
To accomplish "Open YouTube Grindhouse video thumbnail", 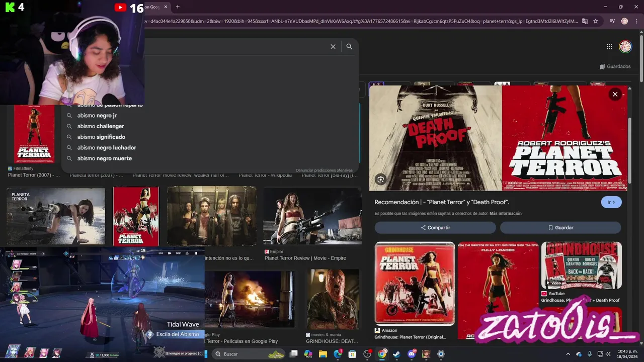I will [x=581, y=265].
